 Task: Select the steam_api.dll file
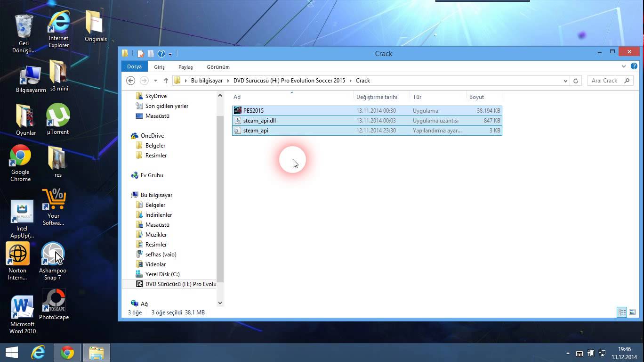tap(367, 121)
